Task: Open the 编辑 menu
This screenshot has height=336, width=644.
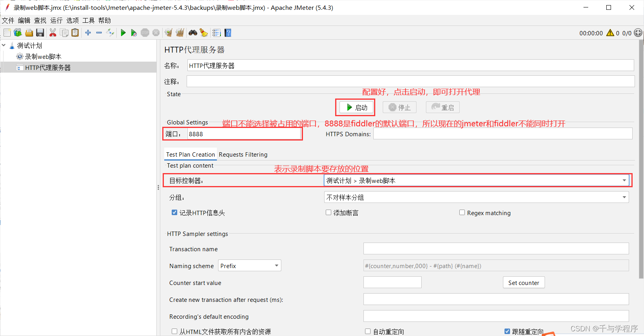Action: (24, 20)
